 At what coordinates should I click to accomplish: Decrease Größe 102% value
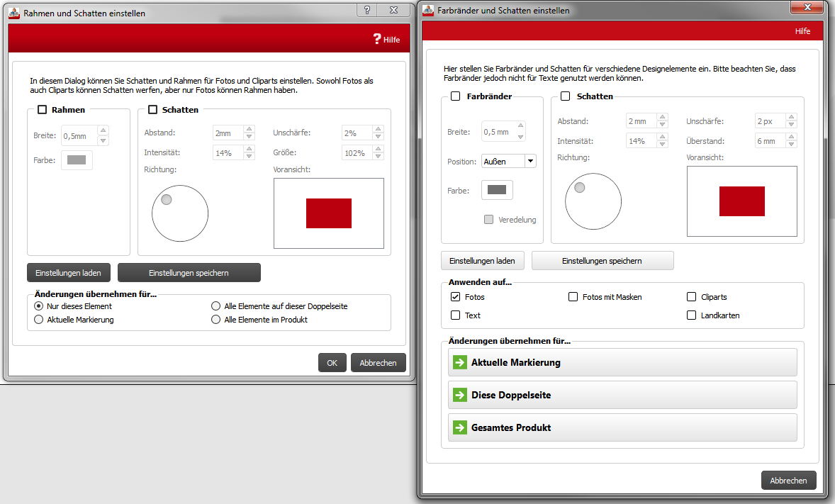(x=378, y=157)
